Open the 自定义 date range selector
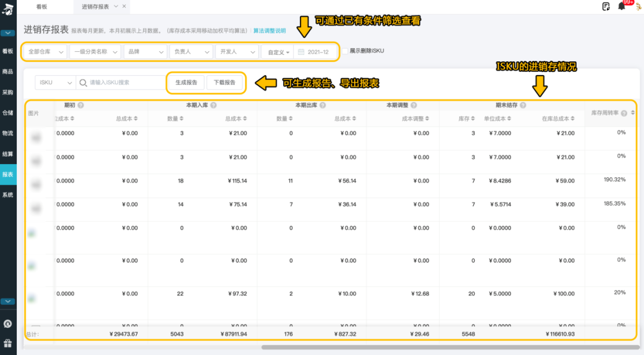The width and height of the screenshot is (644, 355). click(278, 51)
